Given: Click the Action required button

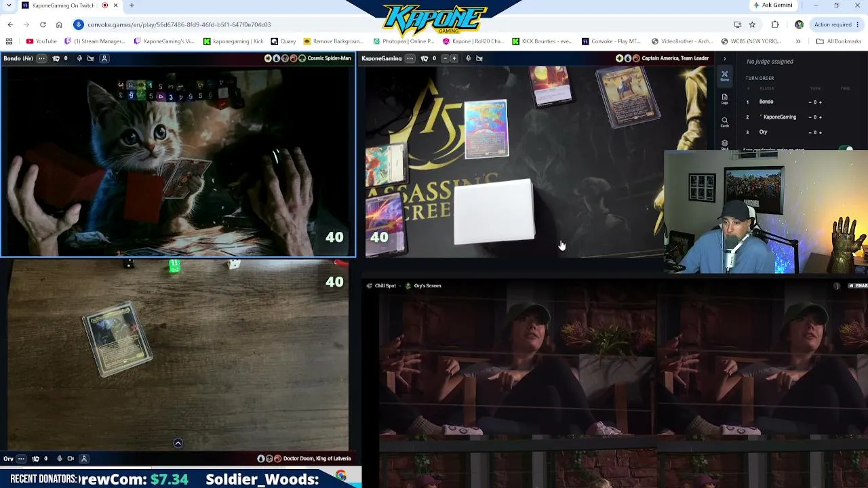Looking at the screenshot, I should point(837,24).
